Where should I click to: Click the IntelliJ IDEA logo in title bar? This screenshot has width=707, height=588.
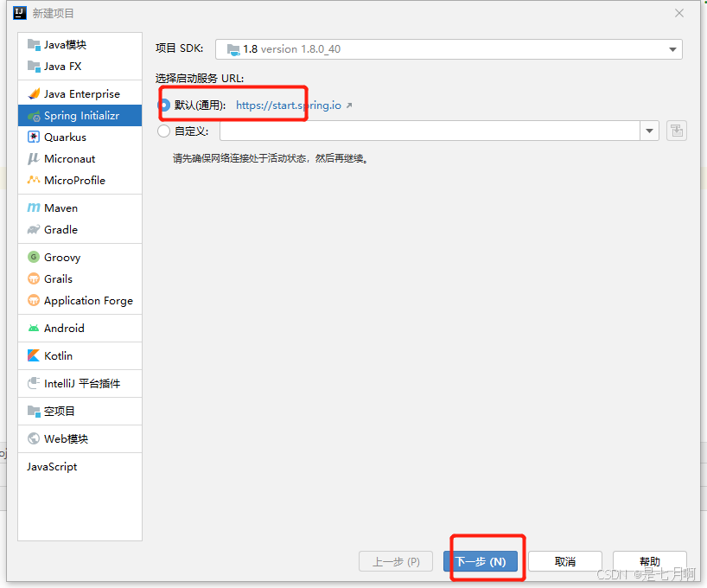click(20, 13)
